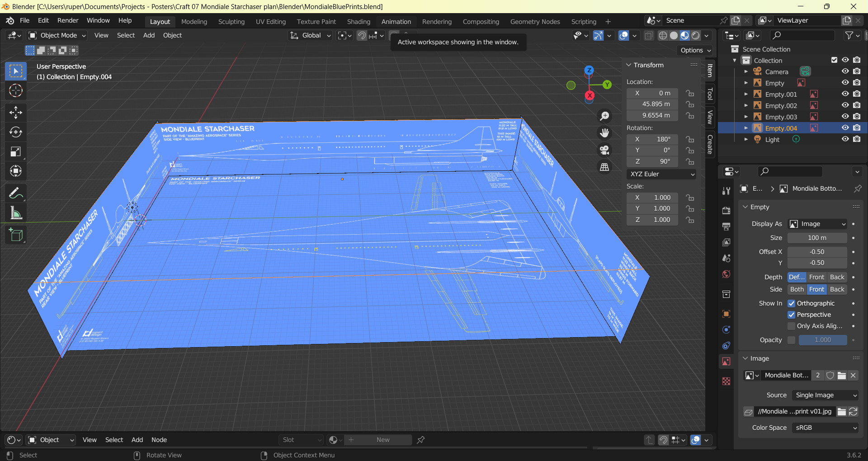Hide Empty.001 in the viewport
The width and height of the screenshot is (868, 461).
pos(845,94)
